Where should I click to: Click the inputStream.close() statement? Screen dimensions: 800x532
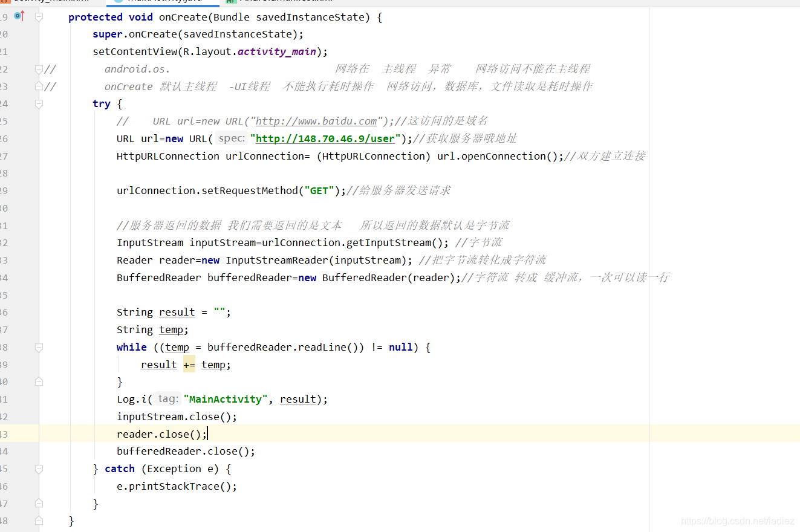tap(177, 417)
